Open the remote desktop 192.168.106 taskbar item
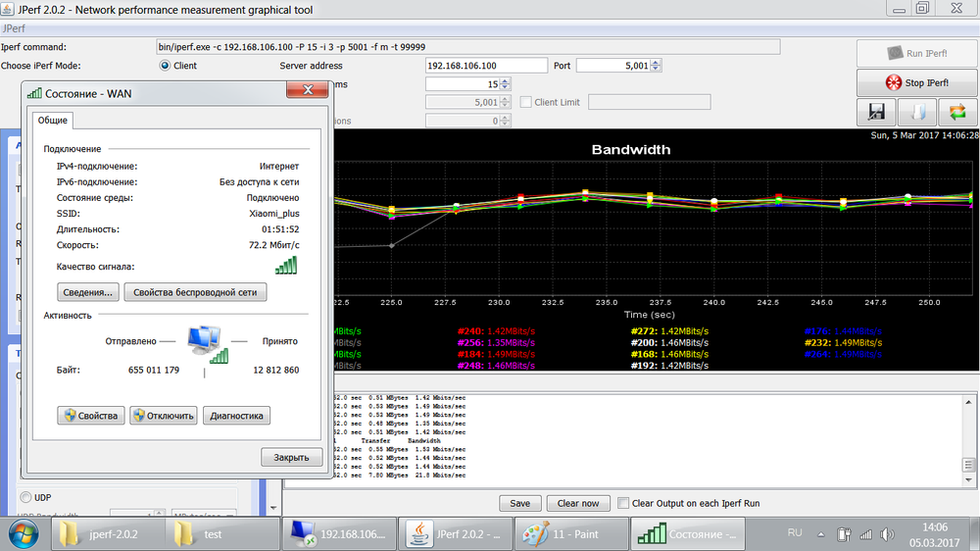The image size is (980, 551). click(x=340, y=534)
